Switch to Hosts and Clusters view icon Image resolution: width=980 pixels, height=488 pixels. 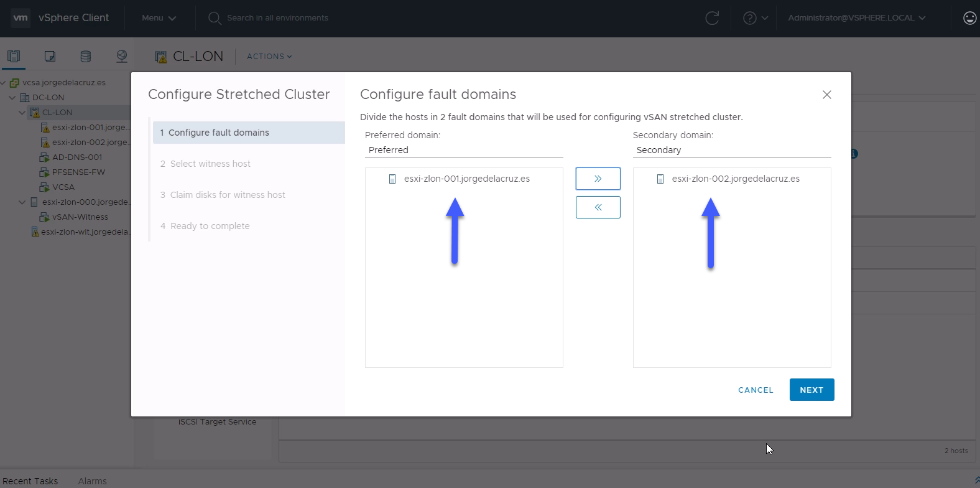click(x=14, y=57)
